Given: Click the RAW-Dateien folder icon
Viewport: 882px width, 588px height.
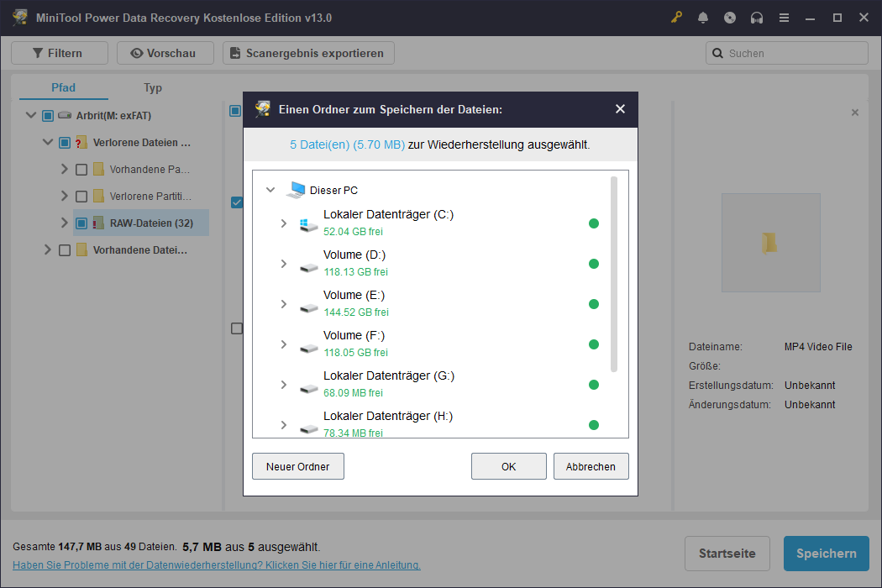Looking at the screenshot, I should point(98,223).
